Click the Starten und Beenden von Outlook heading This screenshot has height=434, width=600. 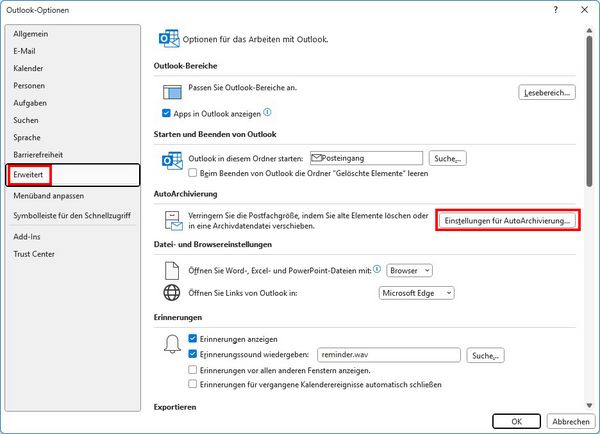(x=215, y=134)
